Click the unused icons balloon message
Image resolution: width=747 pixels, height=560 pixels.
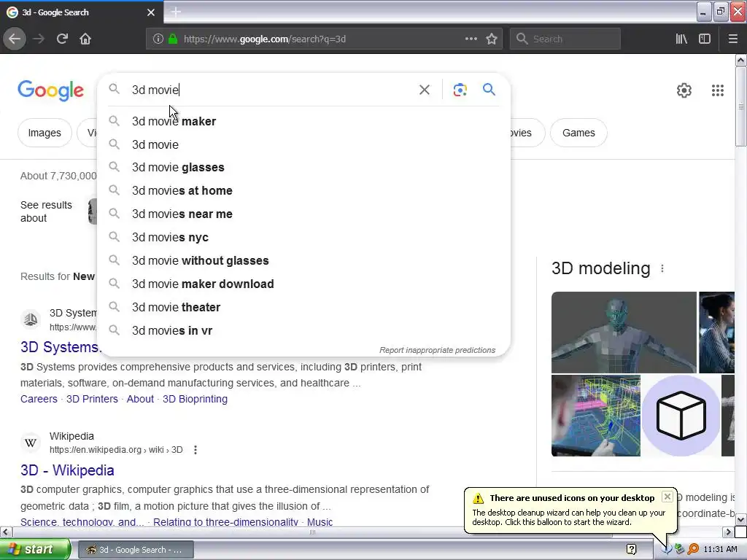(568, 517)
